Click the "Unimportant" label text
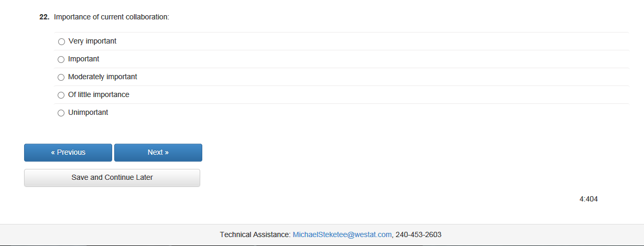644x246 pixels. 88,112
